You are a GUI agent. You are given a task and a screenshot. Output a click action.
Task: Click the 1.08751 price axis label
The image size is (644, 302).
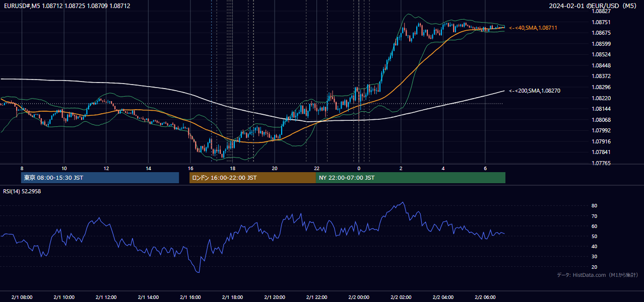[x=602, y=22]
